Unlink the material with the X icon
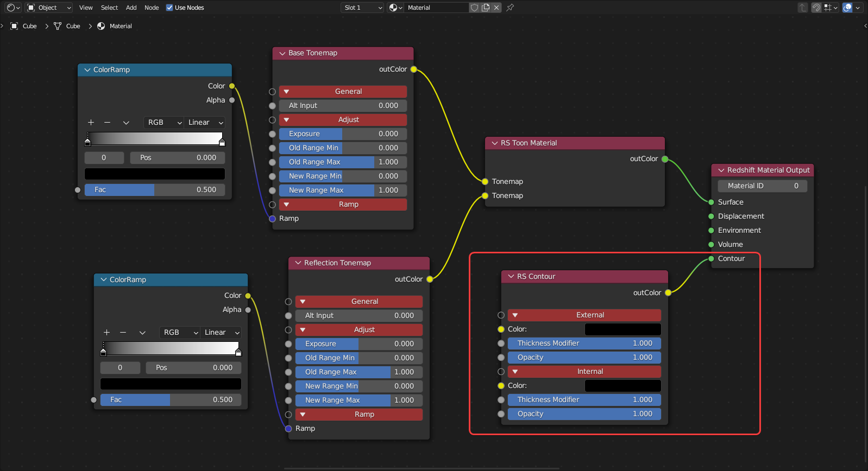Viewport: 868px width, 471px height. pos(496,8)
